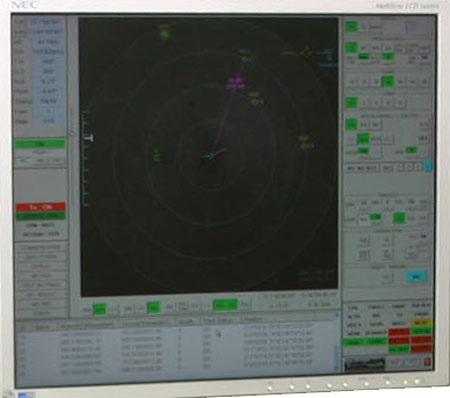Select the green target at the radar's top edge
The image size is (450, 398).
click(x=165, y=31)
